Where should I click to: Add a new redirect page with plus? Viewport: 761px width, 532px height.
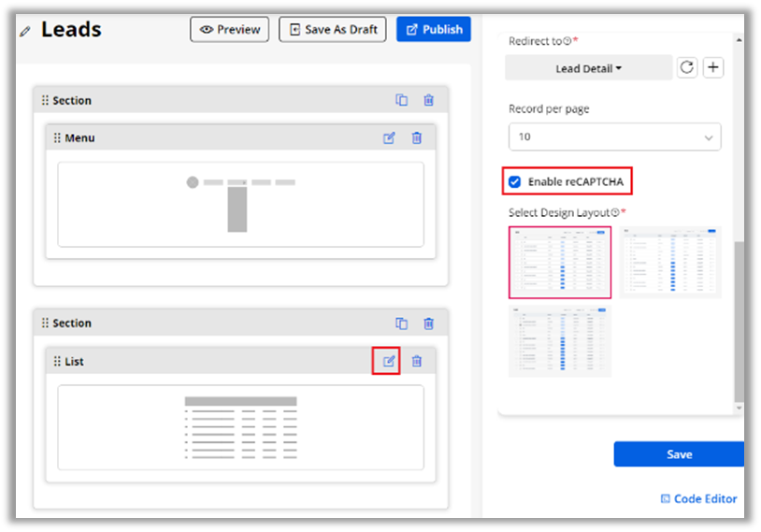tap(712, 67)
